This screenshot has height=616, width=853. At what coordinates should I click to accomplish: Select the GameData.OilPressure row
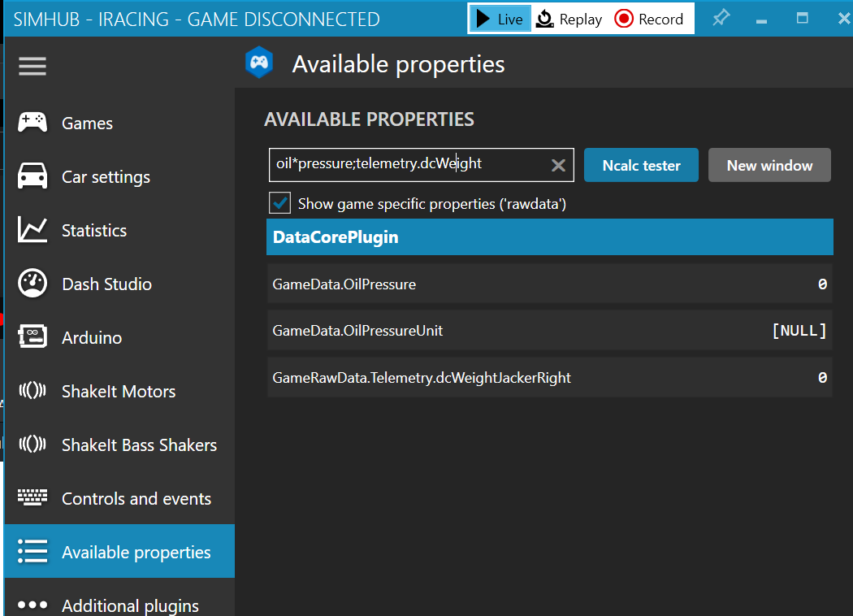coord(549,284)
